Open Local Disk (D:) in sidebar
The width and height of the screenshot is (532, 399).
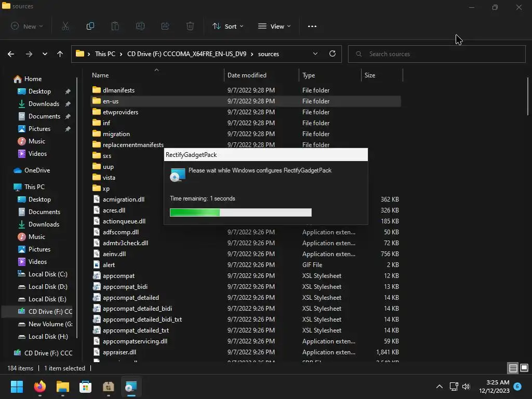click(47, 287)
